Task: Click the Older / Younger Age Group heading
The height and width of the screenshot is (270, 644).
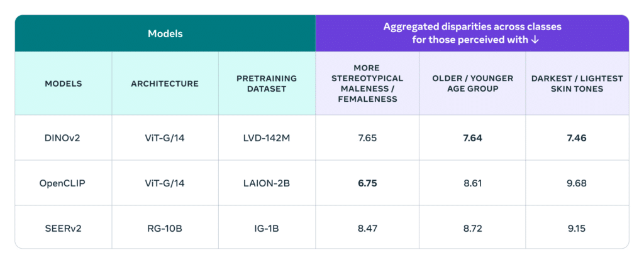Action: [472, 84]
